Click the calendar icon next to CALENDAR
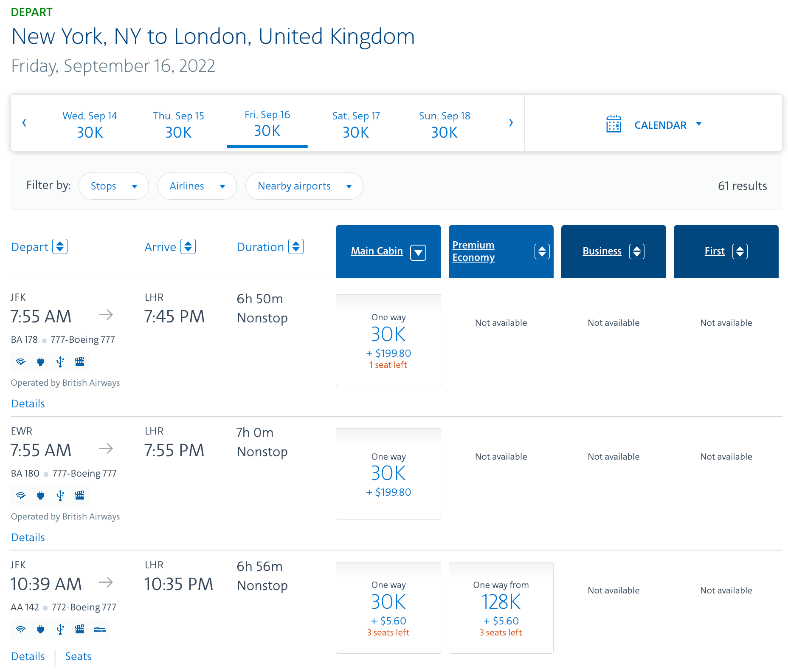Viewport: 788px width, 672px height. click(614, 124)
